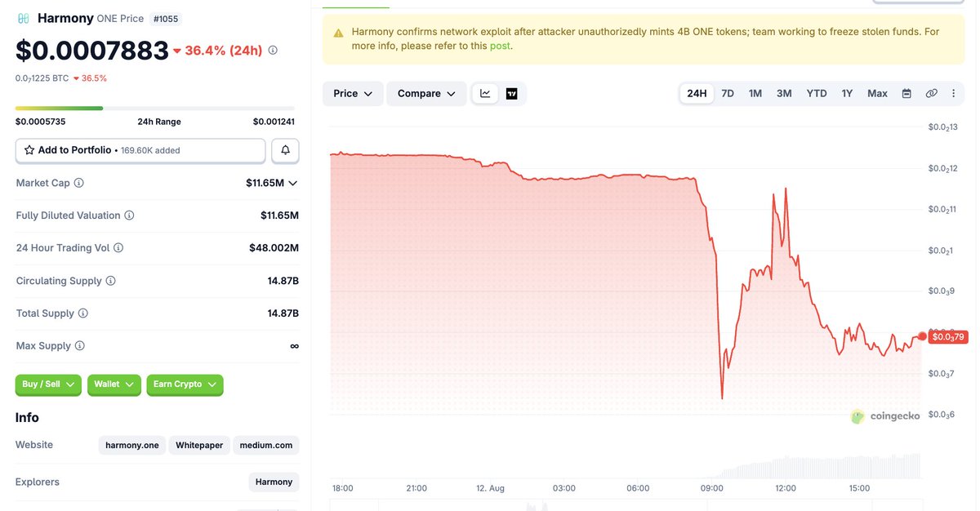Open the chart three-dot options menu
This screenshot has height=511, width=980.
click(x=954, y=94)
